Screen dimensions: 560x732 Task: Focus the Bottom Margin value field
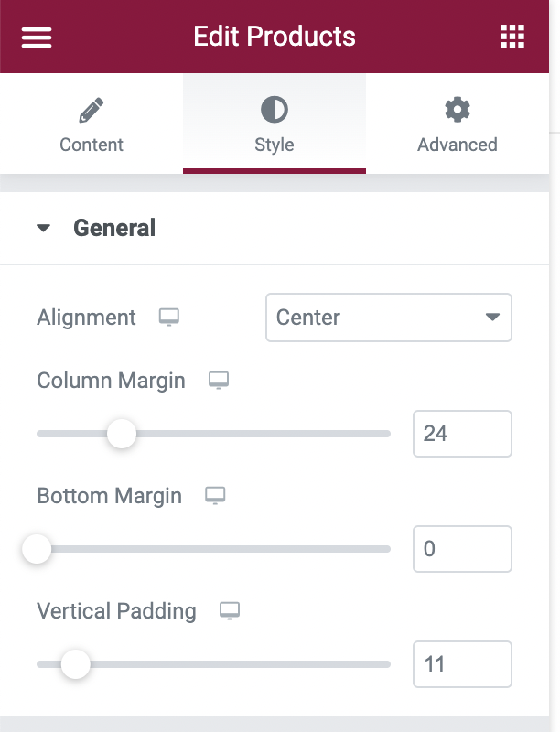462,549
